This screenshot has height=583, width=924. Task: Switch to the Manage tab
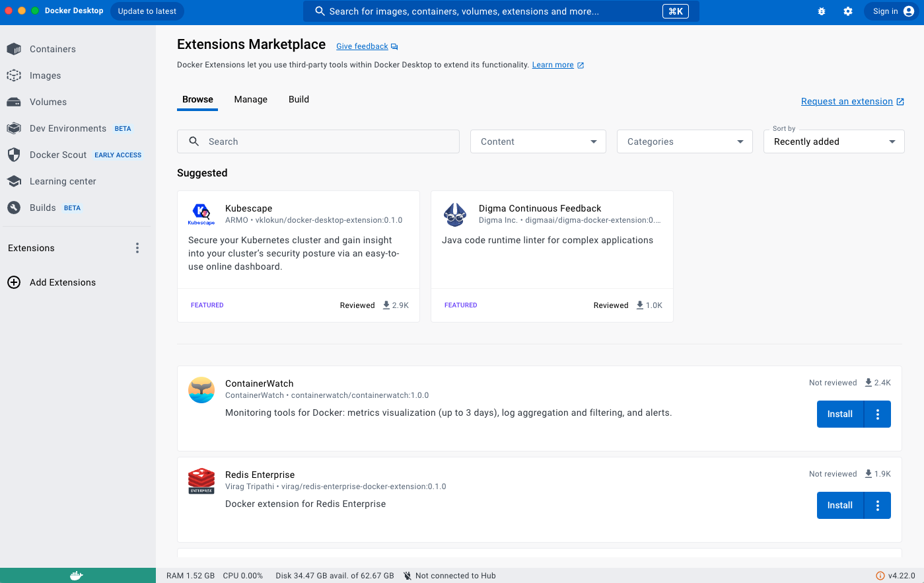pyautogui.click(x=251, y=99)
